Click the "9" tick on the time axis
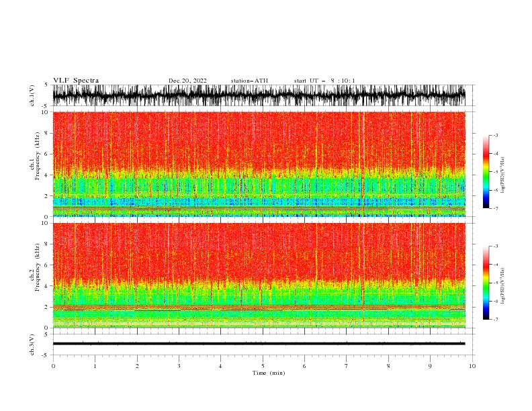The width and height of the screenshot is (532, 411). [430, 366]
